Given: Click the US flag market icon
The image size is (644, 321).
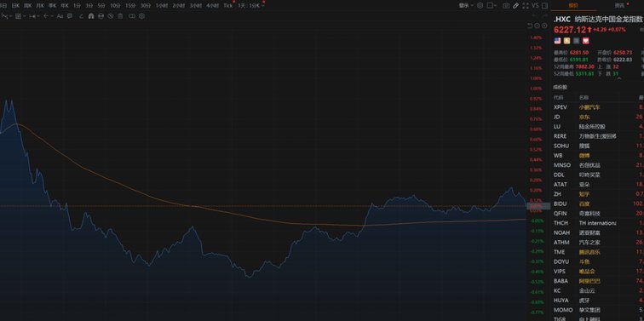Looking at the screenshot, I should pos(557,41).
